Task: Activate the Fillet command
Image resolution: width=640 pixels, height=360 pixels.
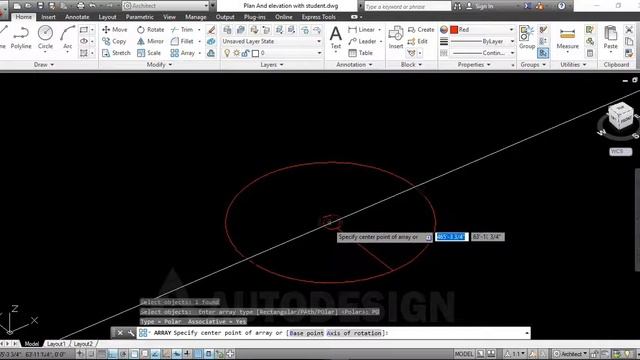Action: 182,41
